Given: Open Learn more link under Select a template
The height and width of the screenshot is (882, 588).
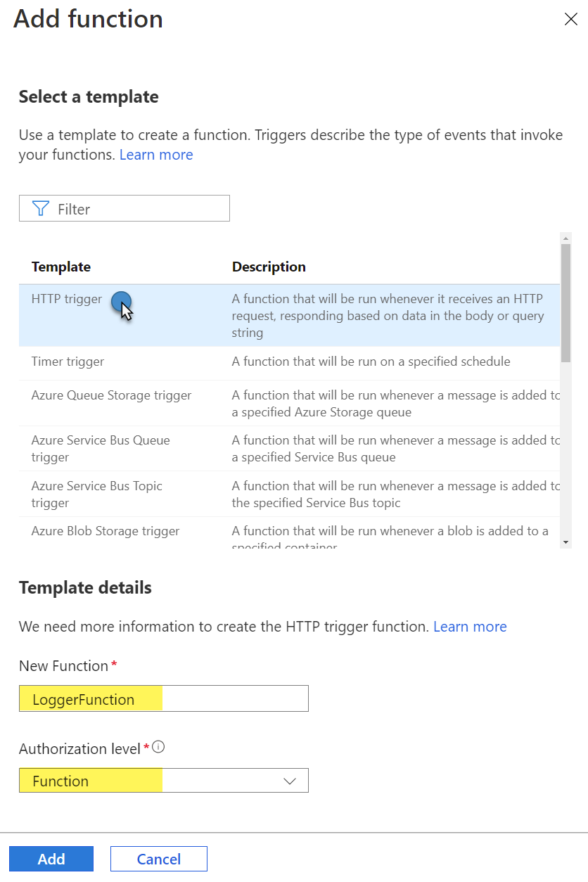Looking at the screenshot, I should 156,155.
